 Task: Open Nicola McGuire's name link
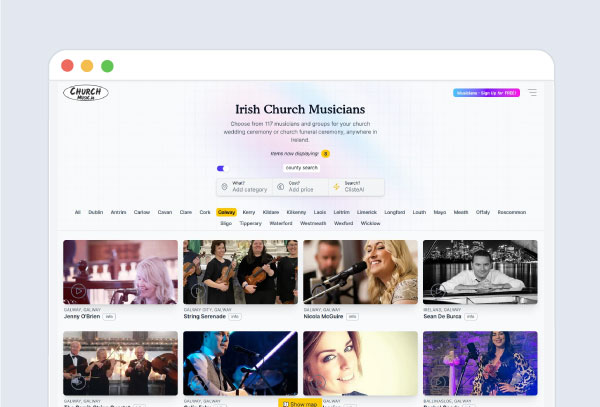323,317
